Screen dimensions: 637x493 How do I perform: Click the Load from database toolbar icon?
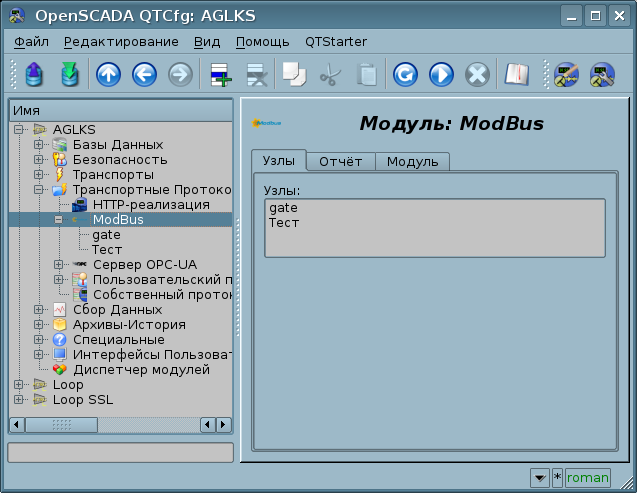33,75
